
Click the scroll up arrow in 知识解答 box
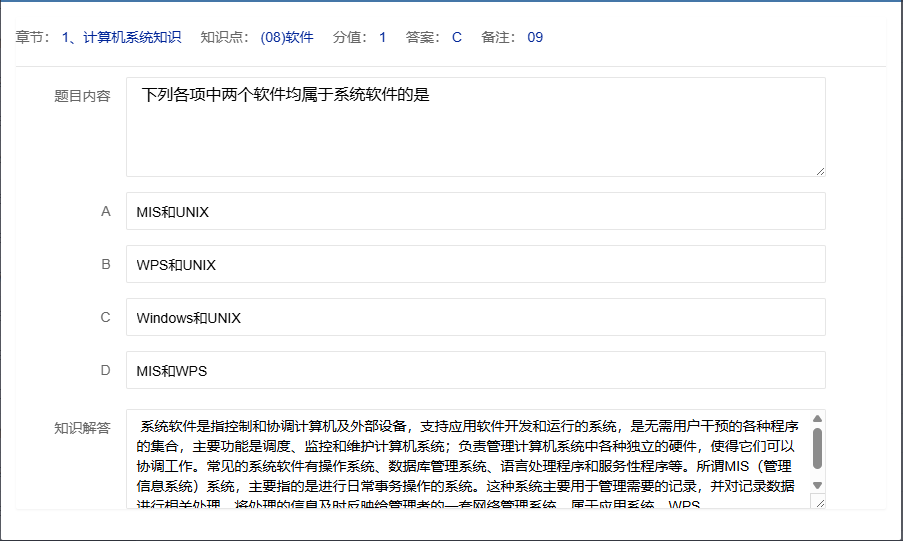pos(817,419)
